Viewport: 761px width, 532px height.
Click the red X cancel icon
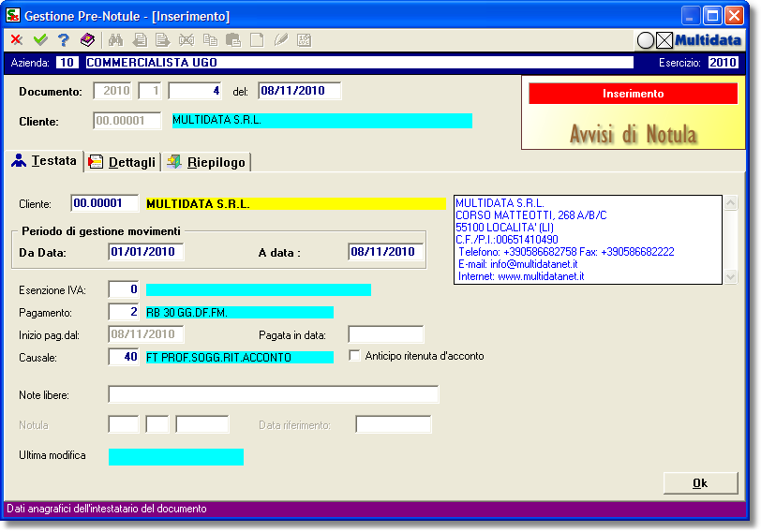click(17, 39)
